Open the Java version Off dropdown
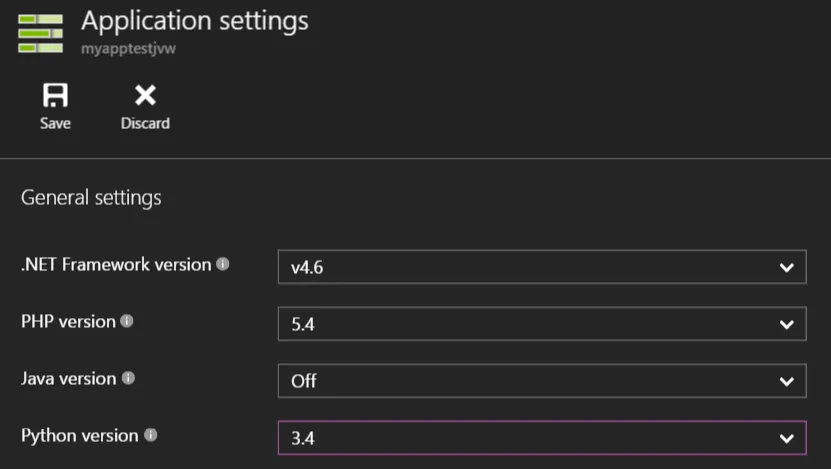 (x=541, y=381)
